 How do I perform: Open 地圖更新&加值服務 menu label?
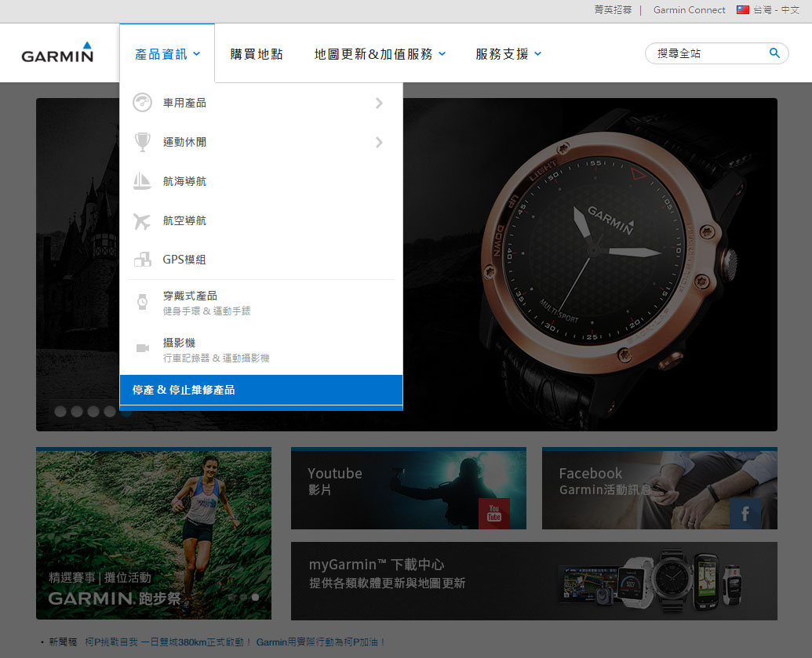373,54
